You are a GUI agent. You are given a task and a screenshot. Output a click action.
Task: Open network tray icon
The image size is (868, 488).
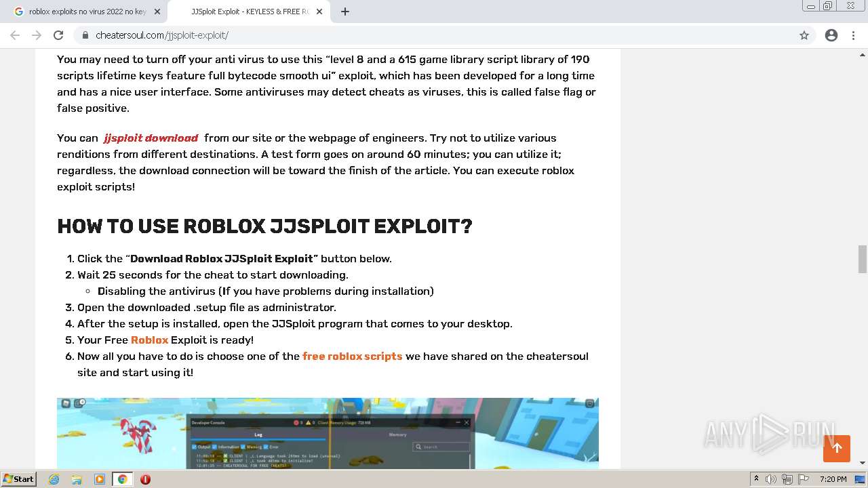coord(787,479)
